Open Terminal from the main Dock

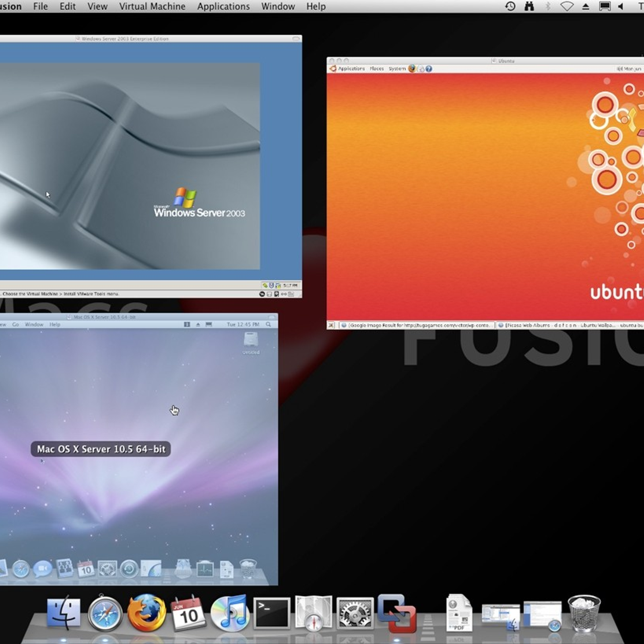(272, 613)
